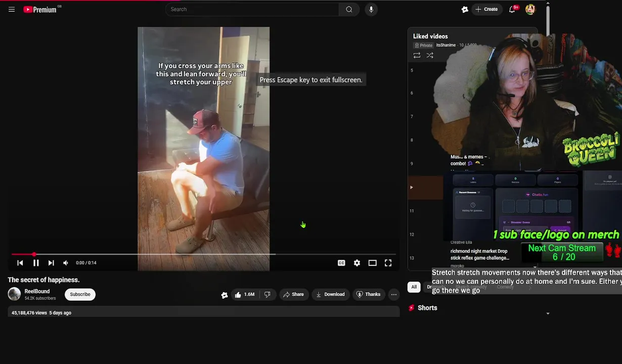Click the Private playlist badge
Image resolution: width=622 pixels, height=364 pixels.
[423, 45]
